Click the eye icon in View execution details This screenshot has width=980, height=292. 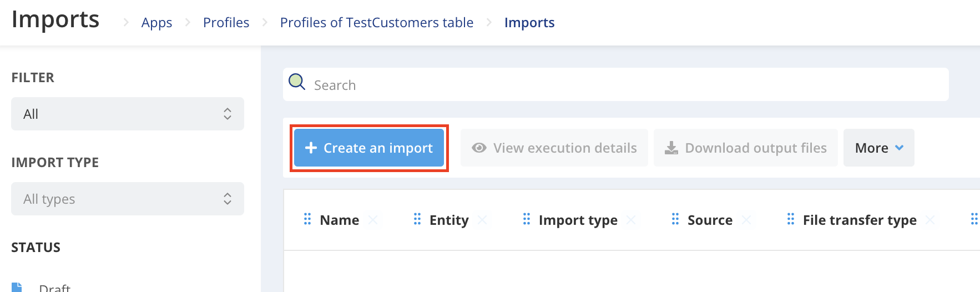coord(479,148)
